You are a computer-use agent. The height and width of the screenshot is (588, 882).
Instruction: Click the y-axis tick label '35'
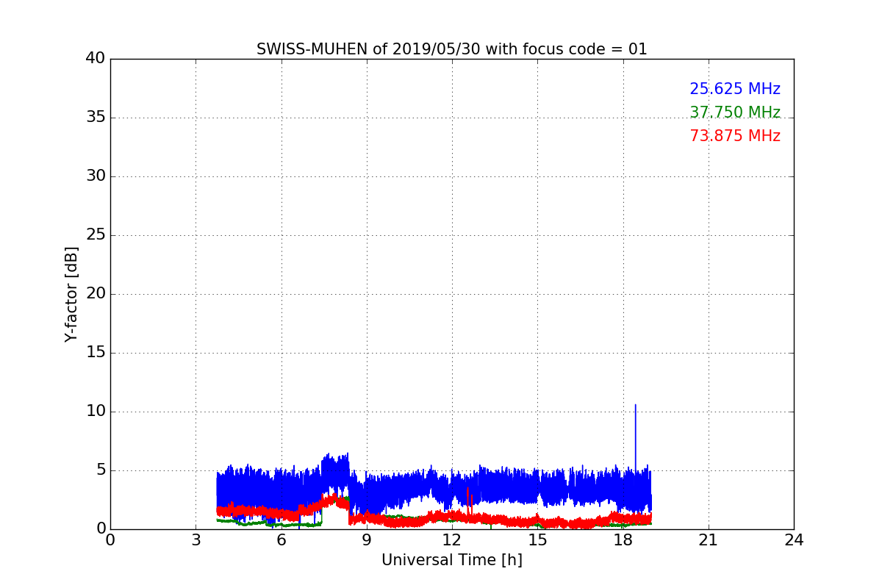click(96, 118)
